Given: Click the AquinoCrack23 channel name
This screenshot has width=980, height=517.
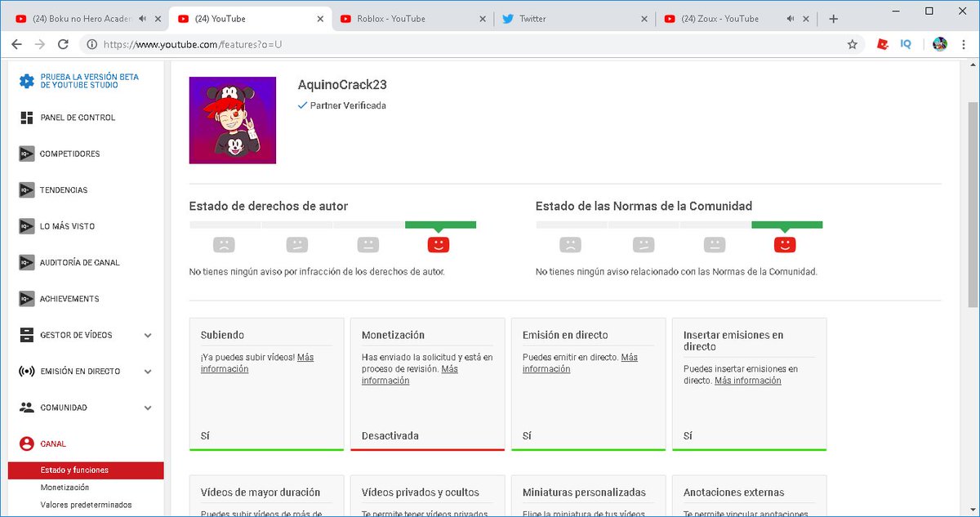Looking at the screenshot, I should click(341, 85).
